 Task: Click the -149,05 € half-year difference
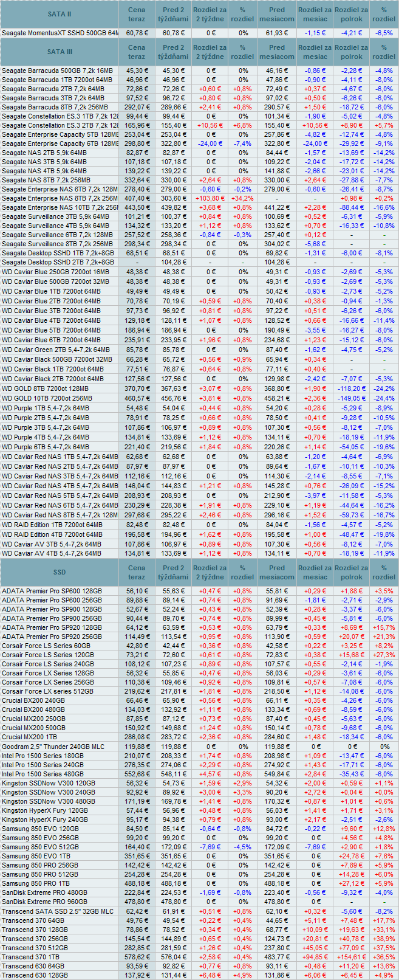[x=351, y=398]
